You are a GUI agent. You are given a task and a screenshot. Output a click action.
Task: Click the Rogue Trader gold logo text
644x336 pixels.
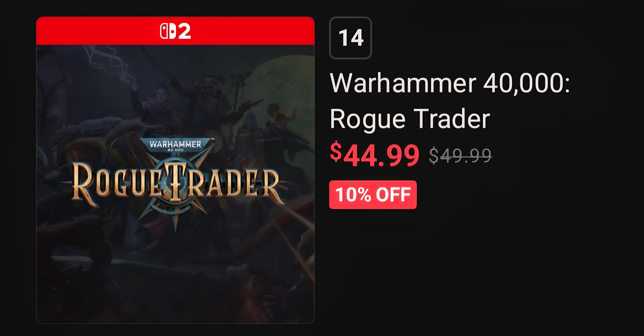(x=175, y=184)
